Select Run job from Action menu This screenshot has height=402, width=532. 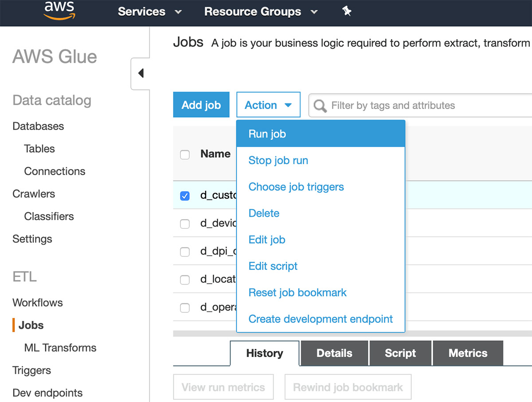click(x=321, y=134)
